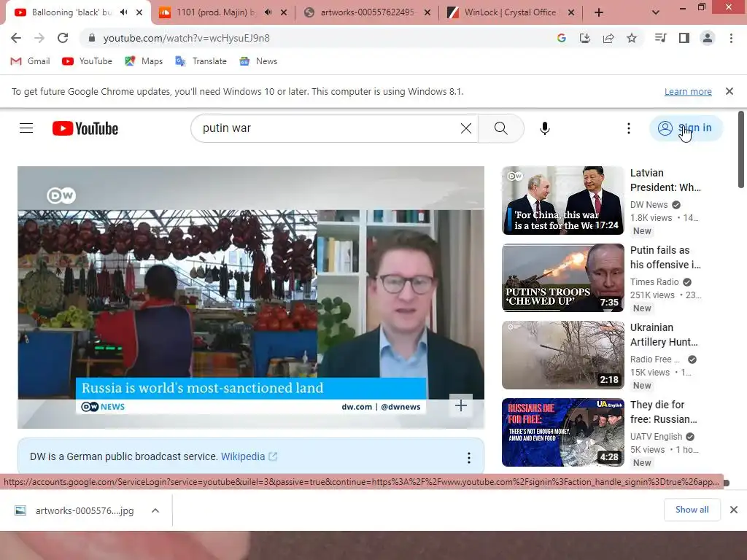
Task: Open the 'Putin's troops chewed up' thumbnail
Action: tap(563, 278)
